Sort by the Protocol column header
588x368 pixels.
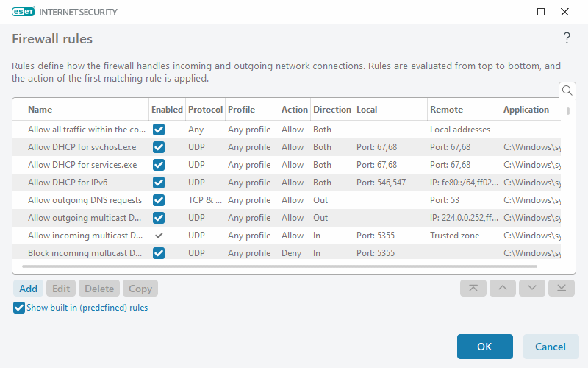click(205, 110)
